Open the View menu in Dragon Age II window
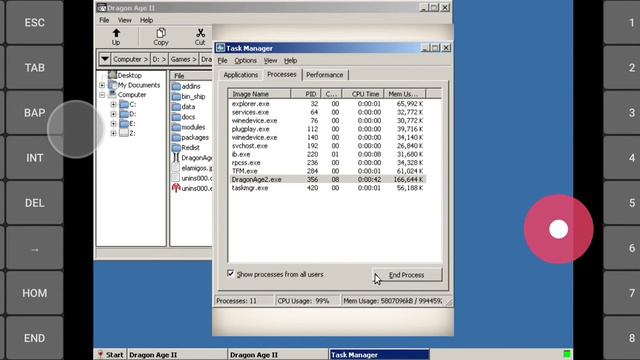The height and width of the screenshot is (360, 640). (124, 20)
